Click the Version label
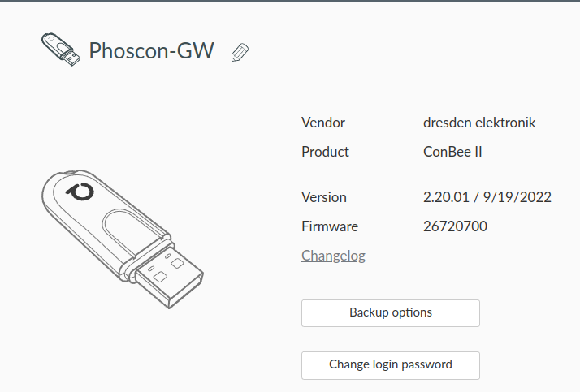 click(324, 197)
